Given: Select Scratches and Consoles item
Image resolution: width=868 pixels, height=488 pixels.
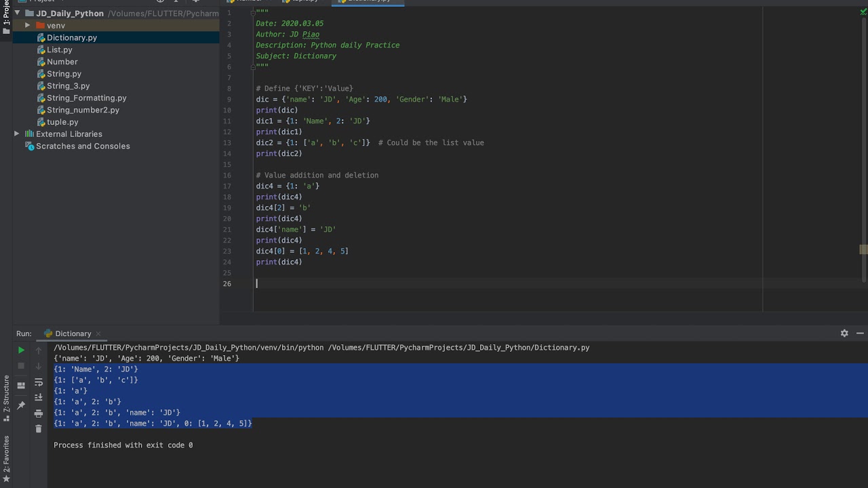Looking at the screenshot, I should click(x=83, y=146).
